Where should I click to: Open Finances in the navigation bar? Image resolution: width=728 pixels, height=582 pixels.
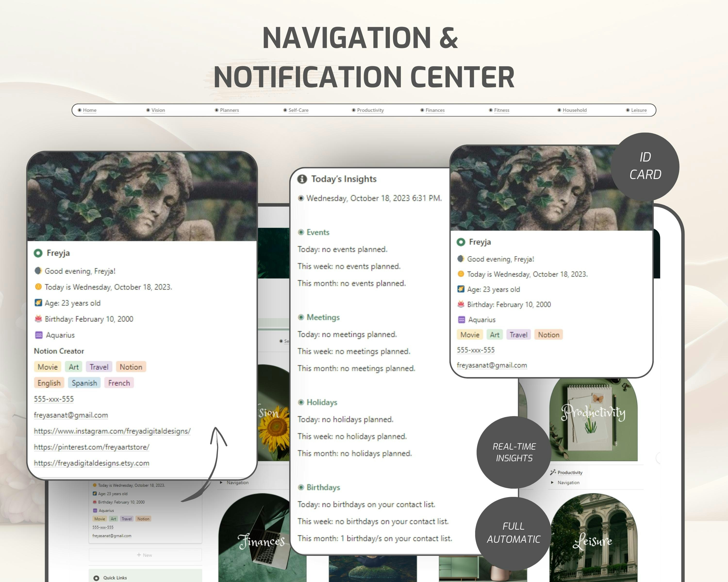[x=435, y=110]
